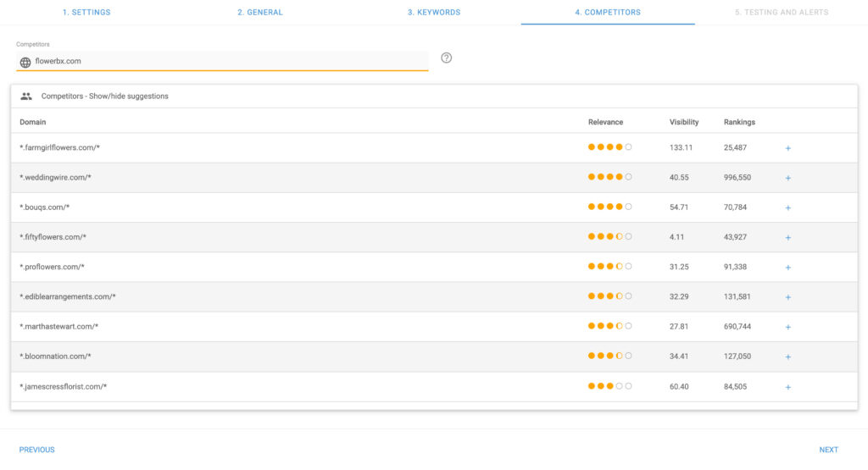Image resolution: width=868 pixels, height=470 pixels.
Task: Add fiftyflowers.com using the plus icon
Action: [787, 238]
